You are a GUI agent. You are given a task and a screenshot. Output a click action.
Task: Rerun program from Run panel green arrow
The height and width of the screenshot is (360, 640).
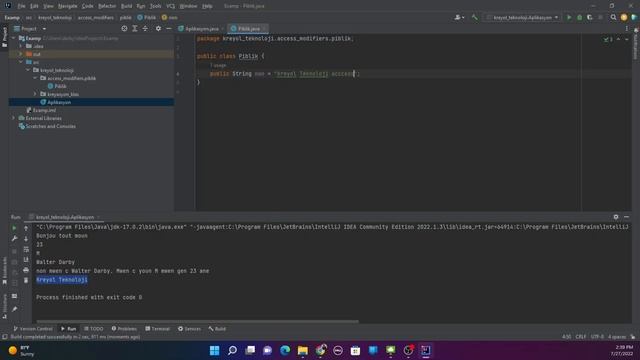point(14,228)
